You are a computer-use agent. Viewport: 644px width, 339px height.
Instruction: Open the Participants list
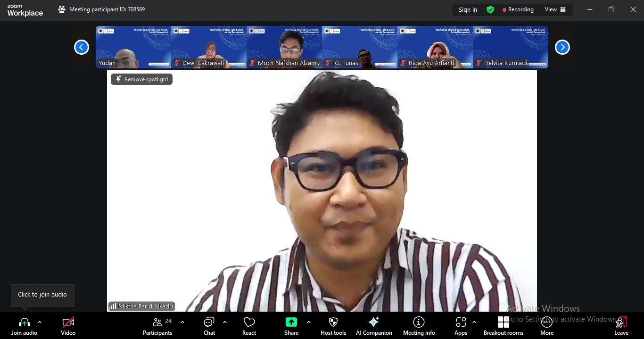158,326
